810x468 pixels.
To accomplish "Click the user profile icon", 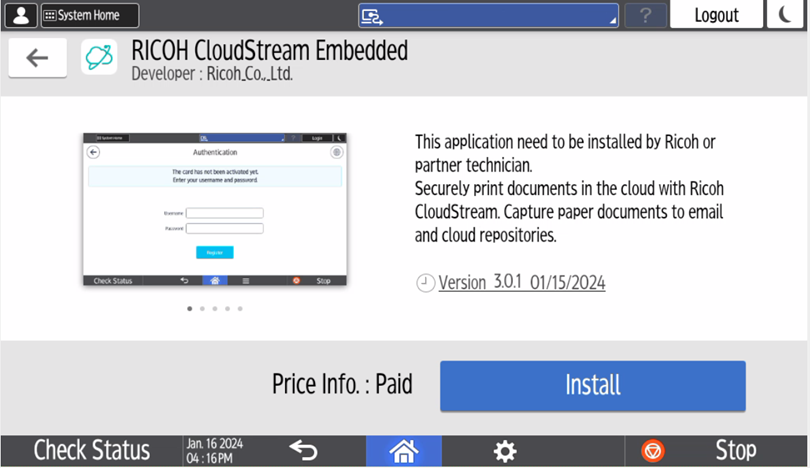I will pos(21,15).
